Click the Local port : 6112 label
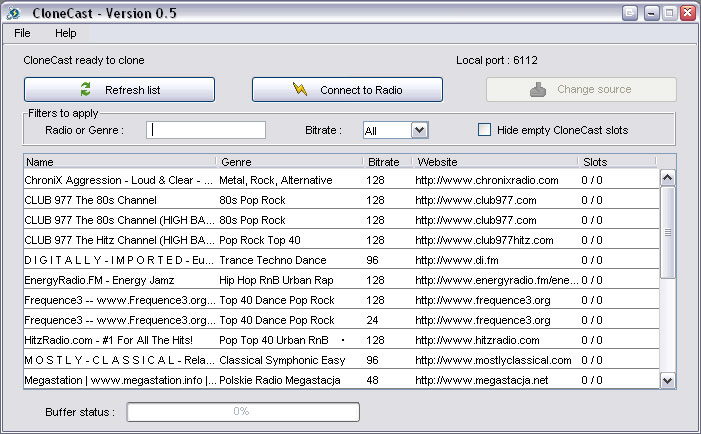Viewport: 701px width, 434px height. (497, 60)
